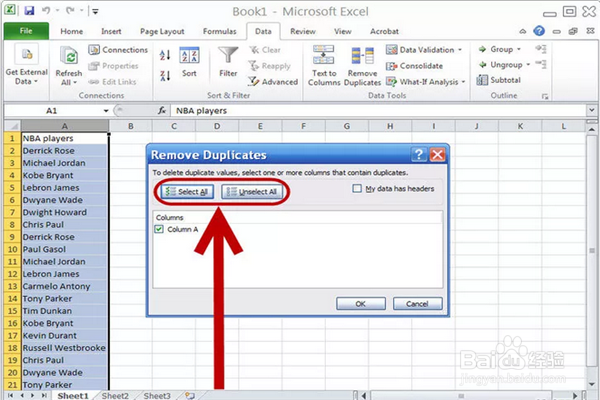Open the Sort dialog

coord(189,62)
